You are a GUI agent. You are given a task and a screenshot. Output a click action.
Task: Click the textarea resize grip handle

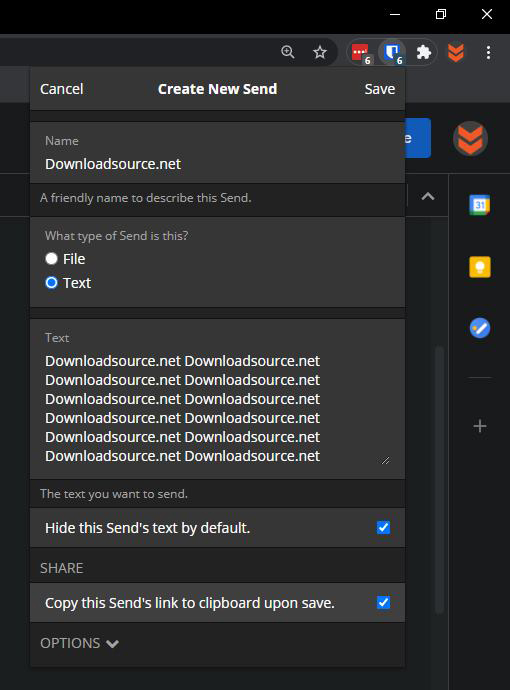pyautogui.click(x=385, y=460)
